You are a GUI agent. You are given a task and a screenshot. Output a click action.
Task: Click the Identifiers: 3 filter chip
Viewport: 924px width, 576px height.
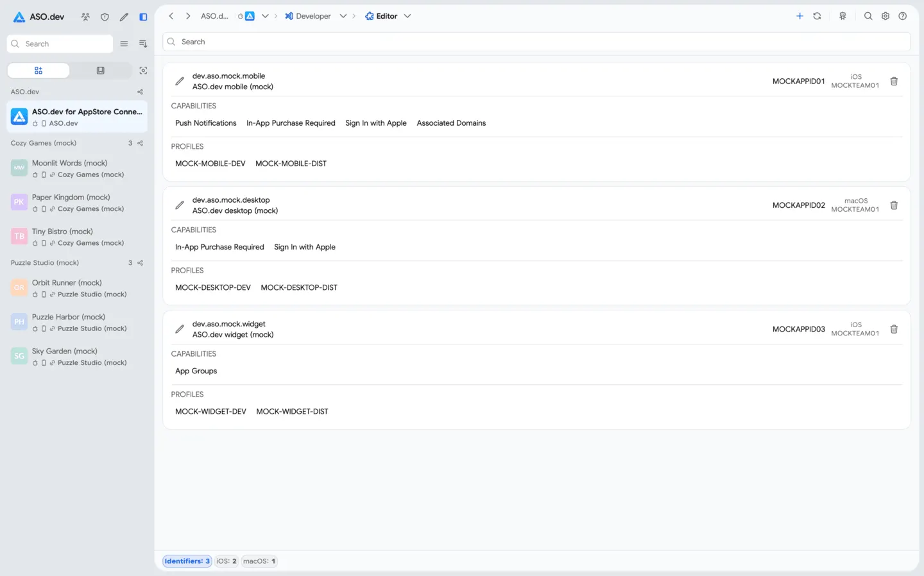[x=187, y=561]
